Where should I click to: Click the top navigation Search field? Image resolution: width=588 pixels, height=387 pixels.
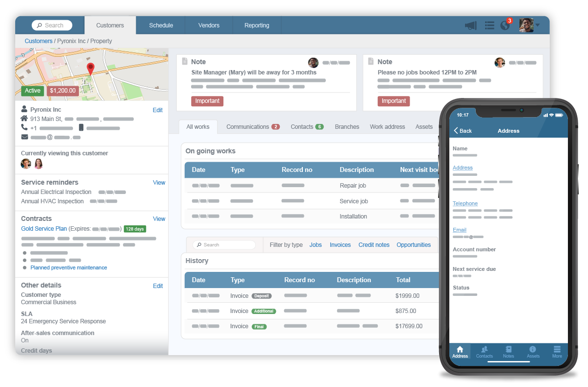coord(52,25)
